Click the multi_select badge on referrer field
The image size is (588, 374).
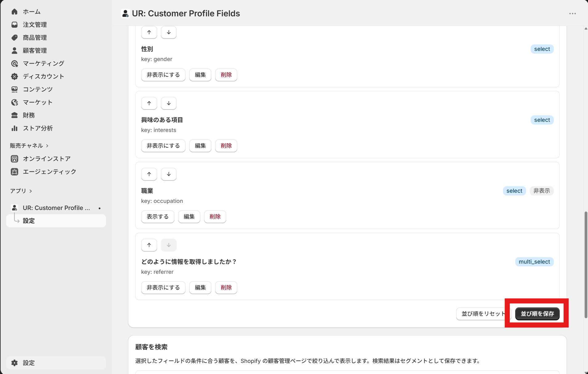click(534, 262)
